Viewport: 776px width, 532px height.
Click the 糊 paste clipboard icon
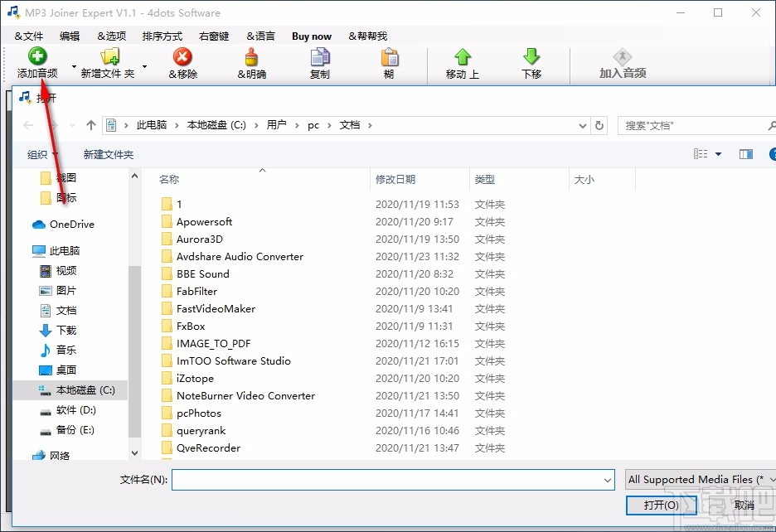(390, 56)
